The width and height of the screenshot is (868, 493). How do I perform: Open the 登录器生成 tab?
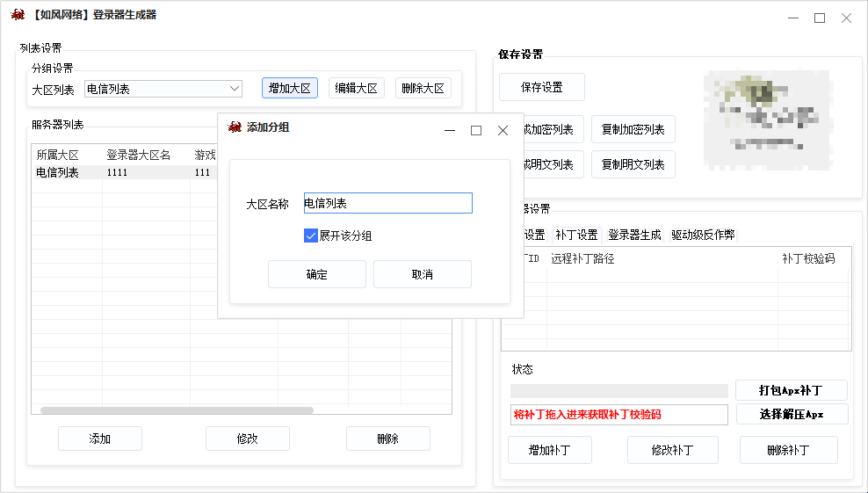pos(634,235)
